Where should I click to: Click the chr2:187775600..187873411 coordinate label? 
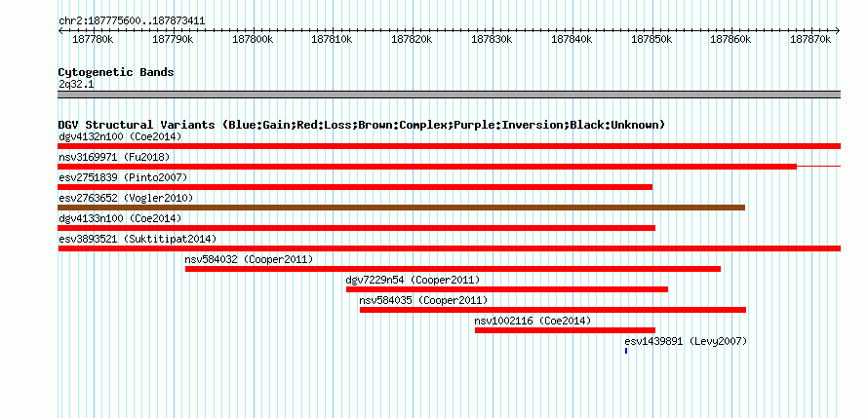click(x=132, y=21)
